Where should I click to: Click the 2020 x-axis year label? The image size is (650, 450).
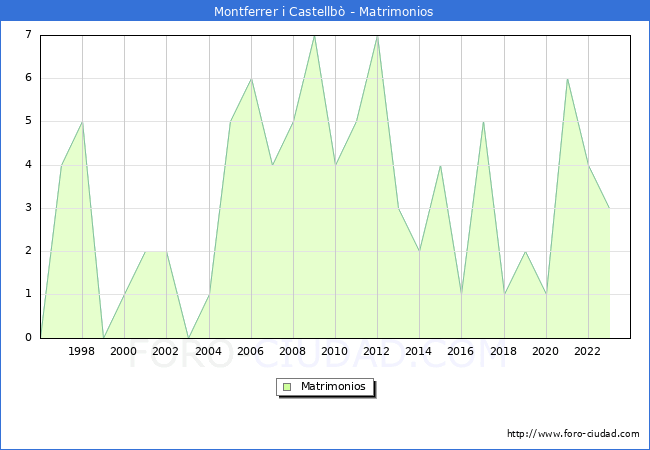pyautogui.click(x=546, y=351)
